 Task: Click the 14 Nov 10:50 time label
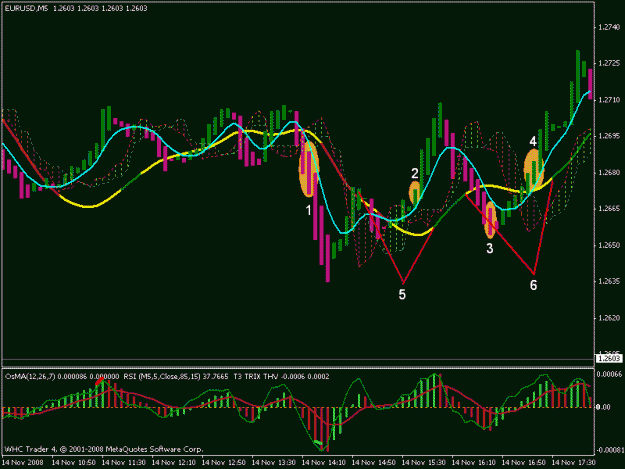tap(74, 463)
